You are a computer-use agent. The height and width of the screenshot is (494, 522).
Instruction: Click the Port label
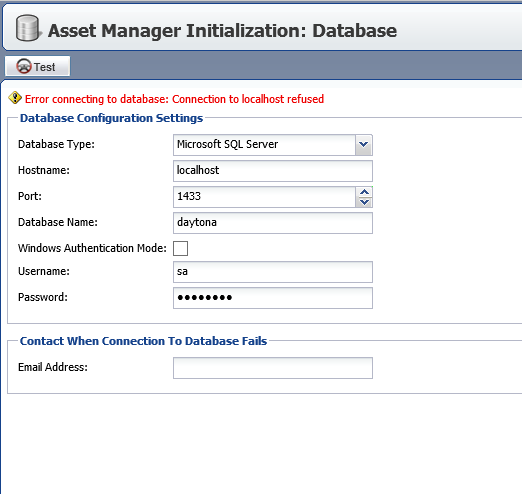coord(30,196)
